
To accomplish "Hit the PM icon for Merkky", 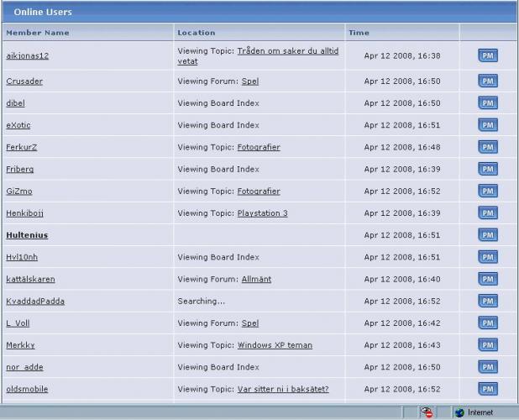I will [487, 345].
